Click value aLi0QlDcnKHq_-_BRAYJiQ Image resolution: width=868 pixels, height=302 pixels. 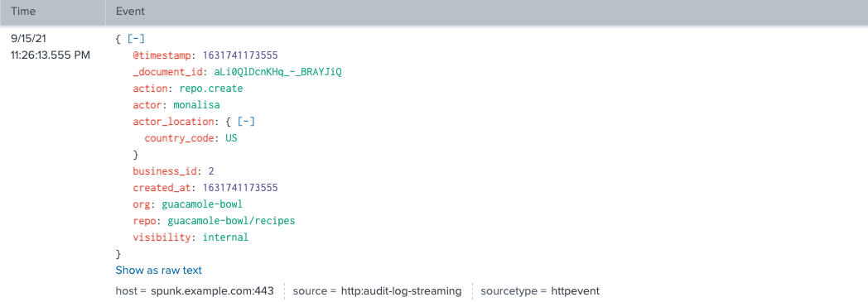tap(278, 72)
